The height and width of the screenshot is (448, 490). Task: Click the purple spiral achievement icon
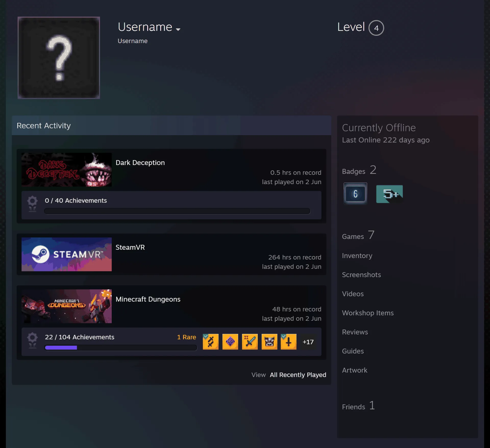coord(230,342)
